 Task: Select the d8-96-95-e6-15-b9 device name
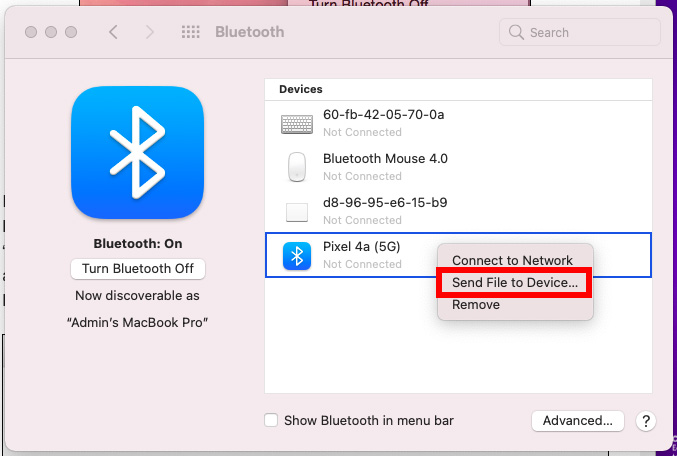(385, 203)
